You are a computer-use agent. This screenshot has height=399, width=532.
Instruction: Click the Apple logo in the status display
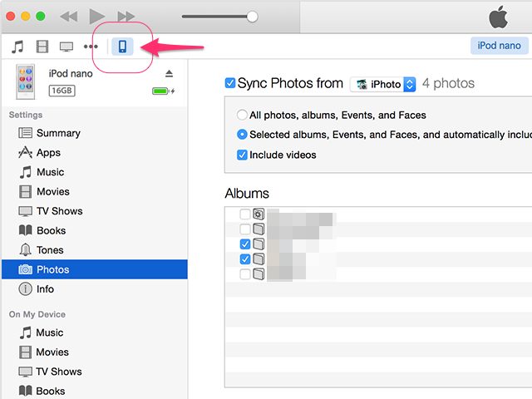coord(499,17)
